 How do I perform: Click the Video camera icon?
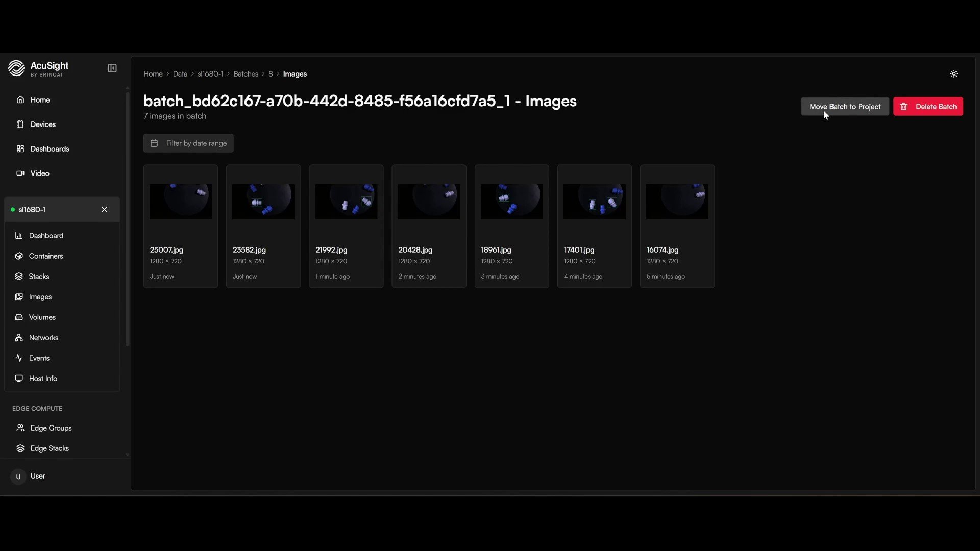[x=20, y=173]
